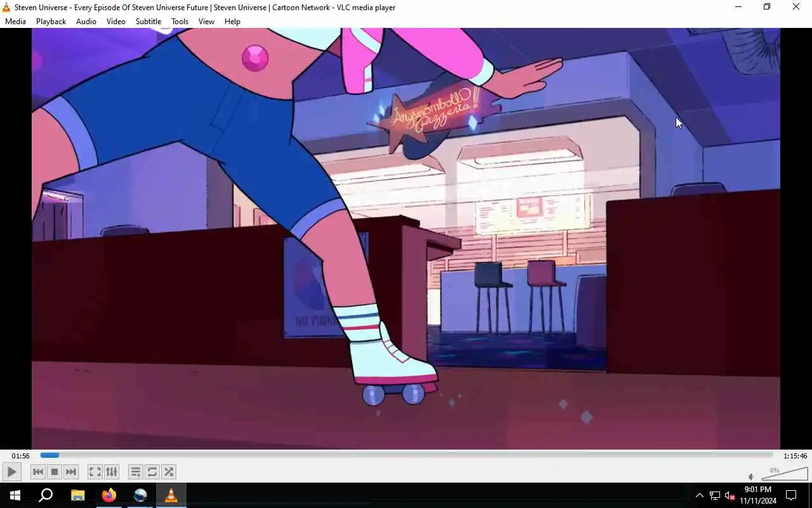Screen dimensions: 812x508
Task: Unmute audio via speaker icon
Action: tap(751, 476)
